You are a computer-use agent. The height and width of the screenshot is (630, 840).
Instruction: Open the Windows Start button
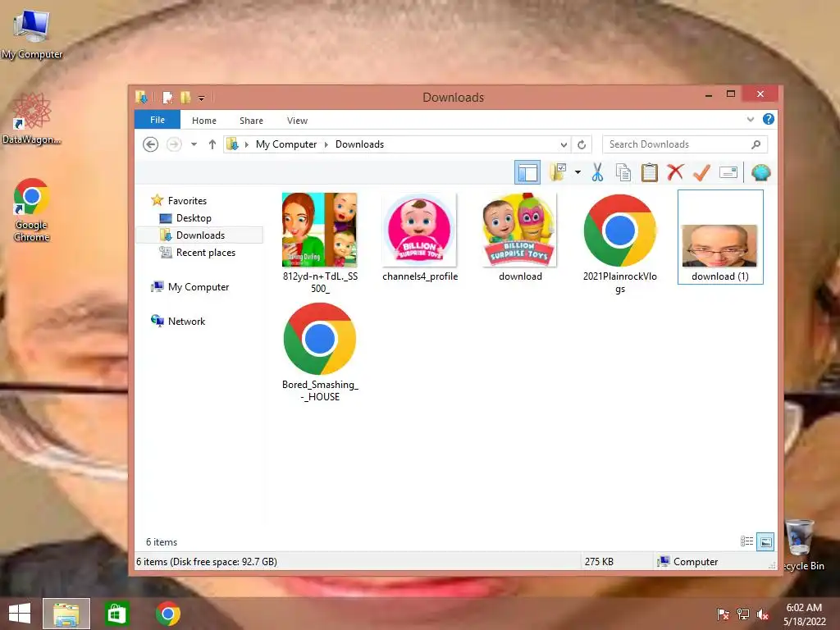point(20,614)
